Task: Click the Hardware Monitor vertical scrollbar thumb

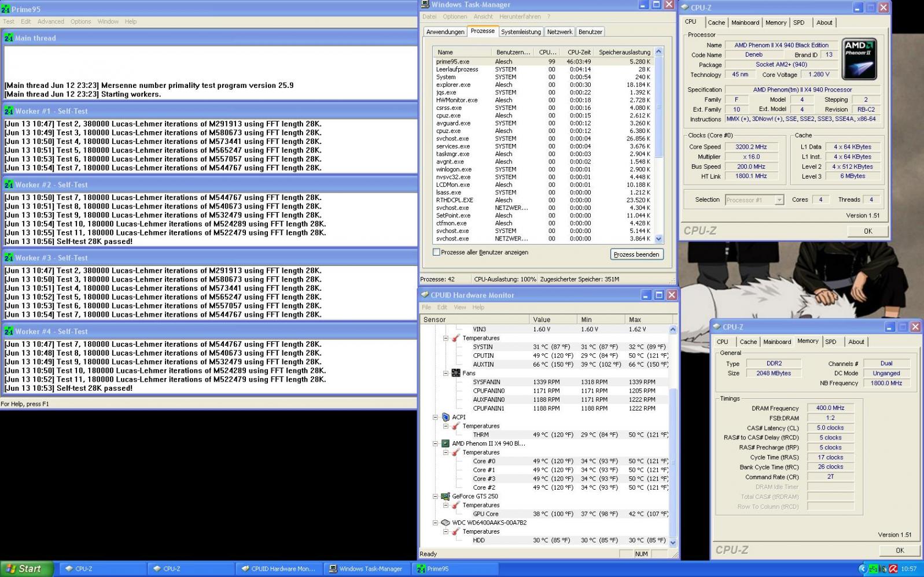Action: [x=672, y=462]
